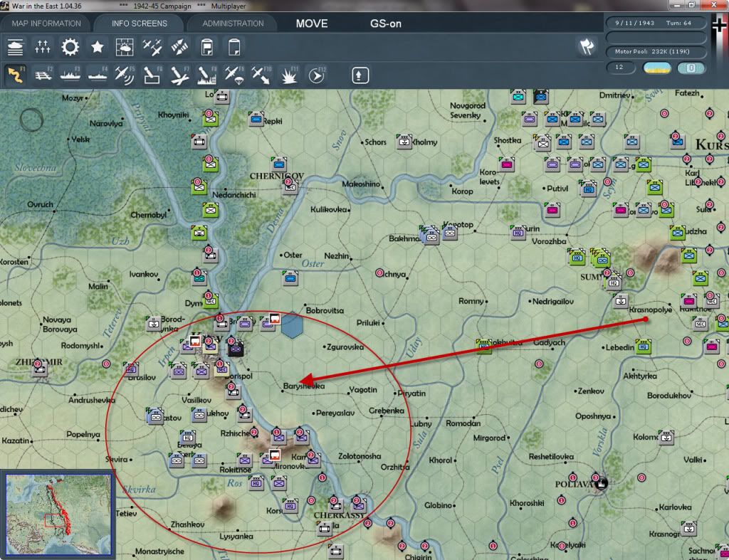Open the weather map screen

[x=124, y=47]
